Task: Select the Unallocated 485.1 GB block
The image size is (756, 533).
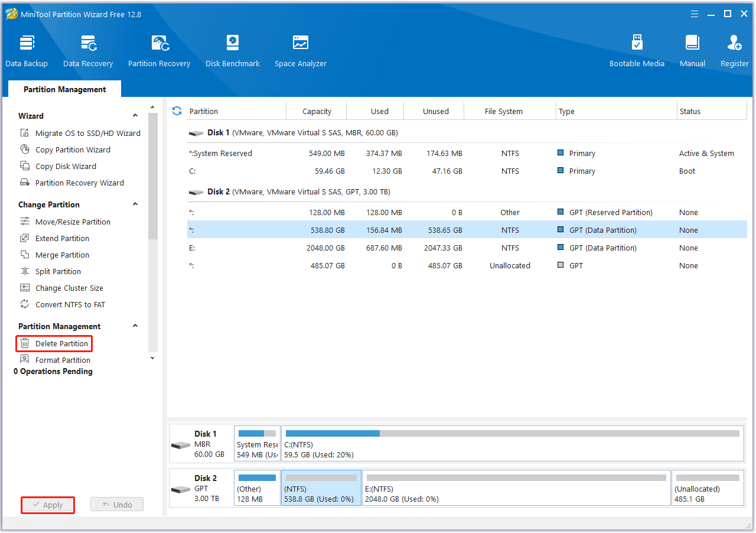Action: click(x=708, y=488)
